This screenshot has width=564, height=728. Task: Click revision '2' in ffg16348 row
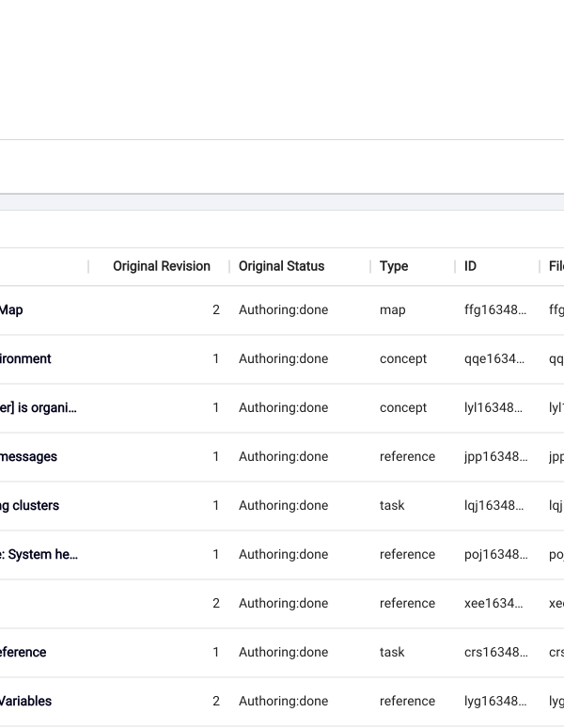point(216,309)
